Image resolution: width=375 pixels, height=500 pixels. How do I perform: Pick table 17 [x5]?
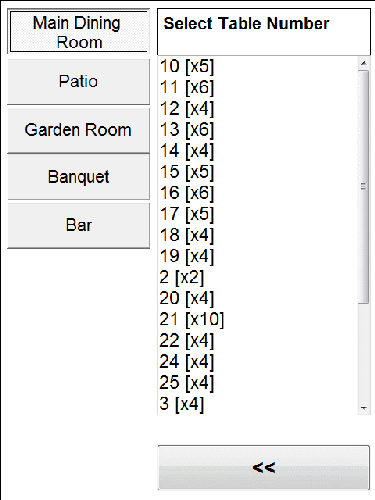258,214
